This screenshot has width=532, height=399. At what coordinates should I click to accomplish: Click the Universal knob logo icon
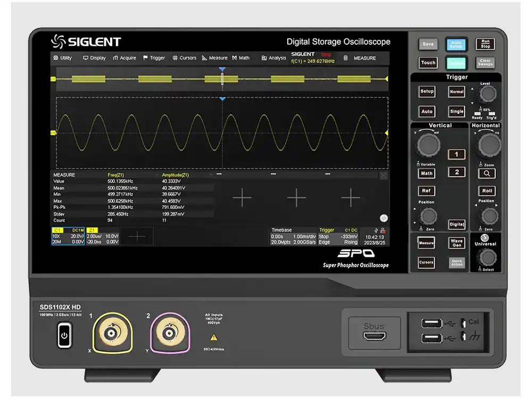coord(485,237)
